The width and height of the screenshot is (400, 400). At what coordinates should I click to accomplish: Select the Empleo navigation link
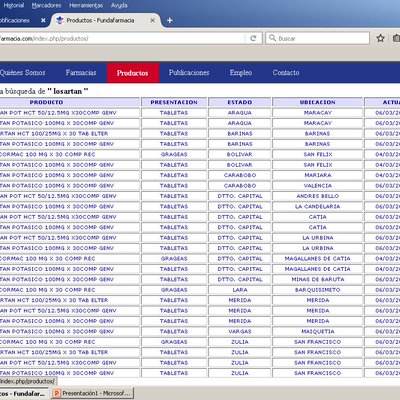point(241,73)
